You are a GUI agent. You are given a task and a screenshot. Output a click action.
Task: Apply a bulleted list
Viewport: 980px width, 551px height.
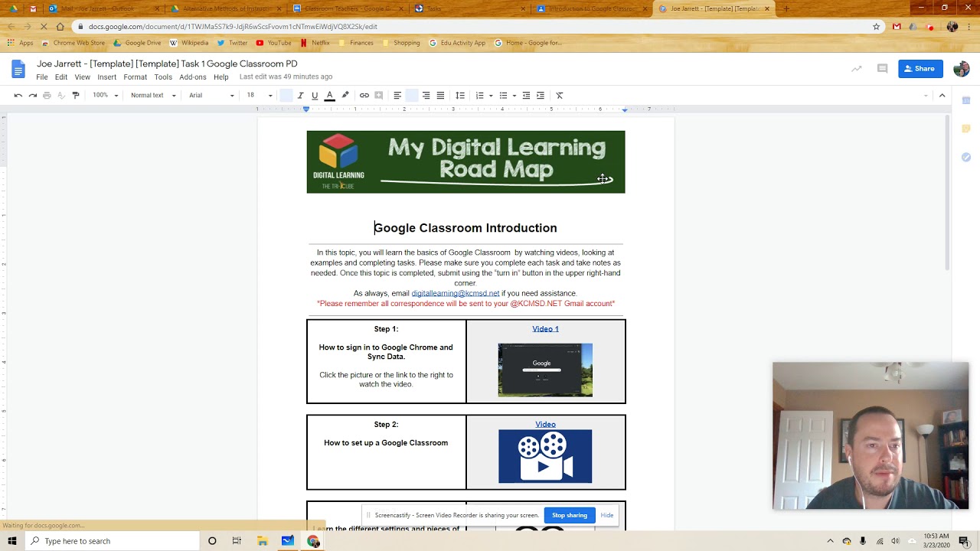pos(503,95)
